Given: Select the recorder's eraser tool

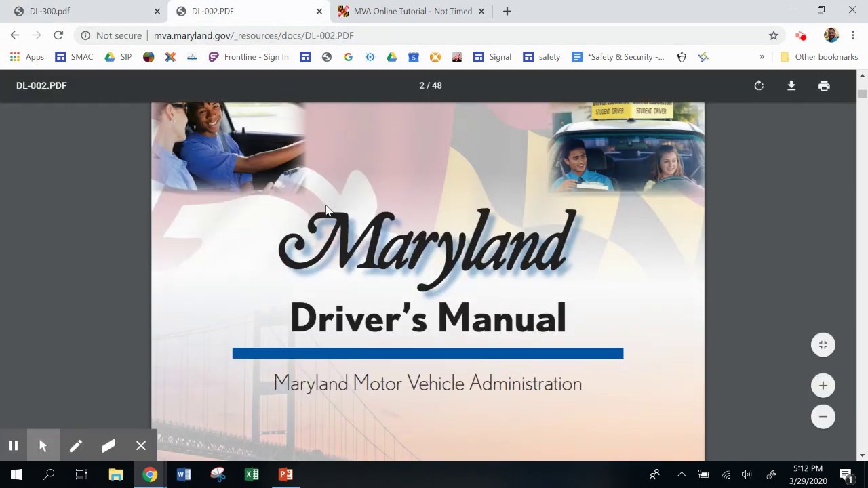Looking at the screenshot, I should [108, 445].
